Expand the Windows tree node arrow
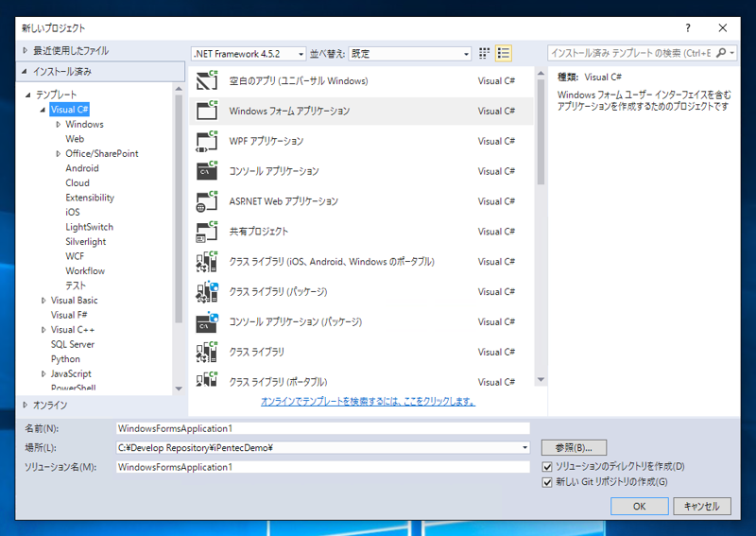 point(58,125)
